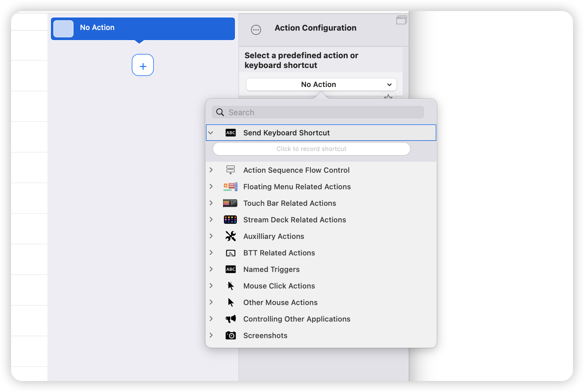Click the Stream Deck colorful grid icon
The height and width of the screenshot is (392, 584).
point(230,220)
